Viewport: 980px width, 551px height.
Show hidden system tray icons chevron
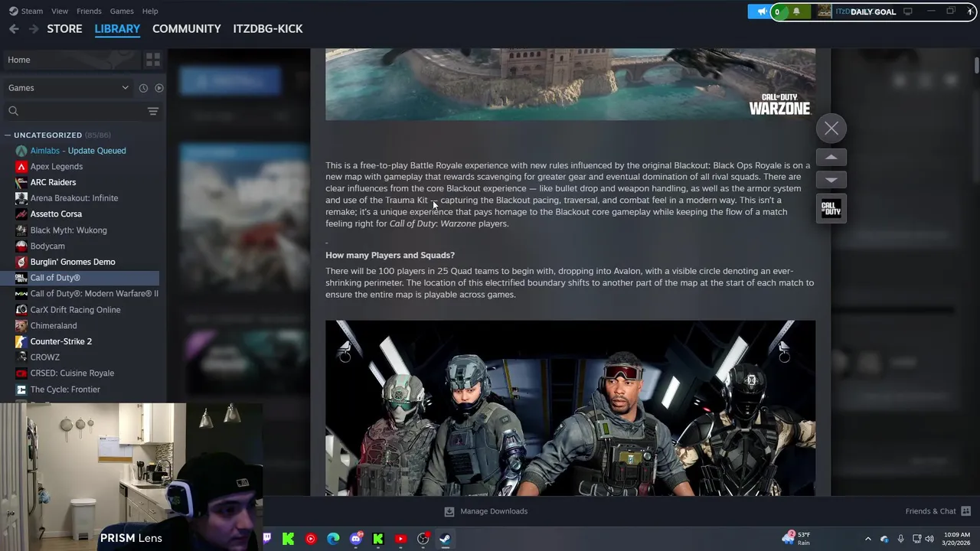pos(867,539)
